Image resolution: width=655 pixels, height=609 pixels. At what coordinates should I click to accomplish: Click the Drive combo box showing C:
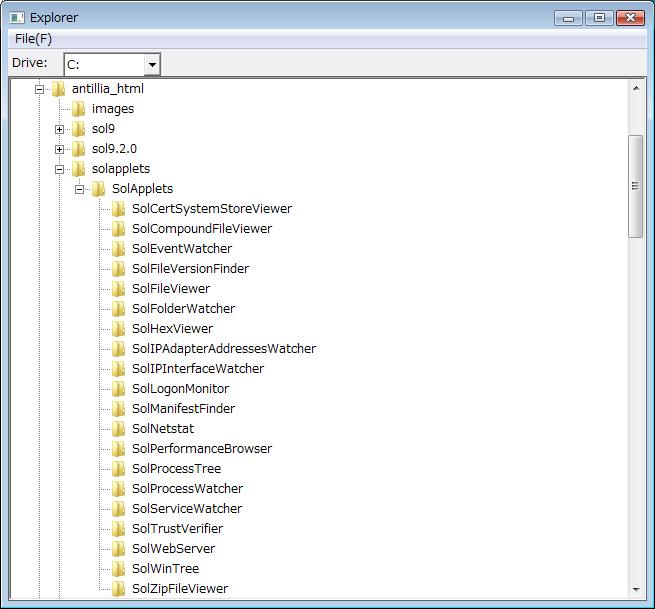tap(112, 64)
